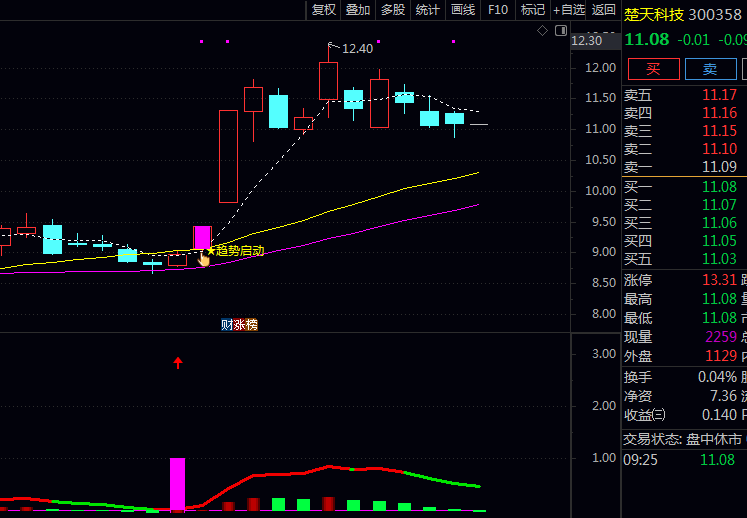Screen dimensions: 747x518
Task: Click 最低 value 11.08
Action: pyautogui.click(x=719, y=317)
